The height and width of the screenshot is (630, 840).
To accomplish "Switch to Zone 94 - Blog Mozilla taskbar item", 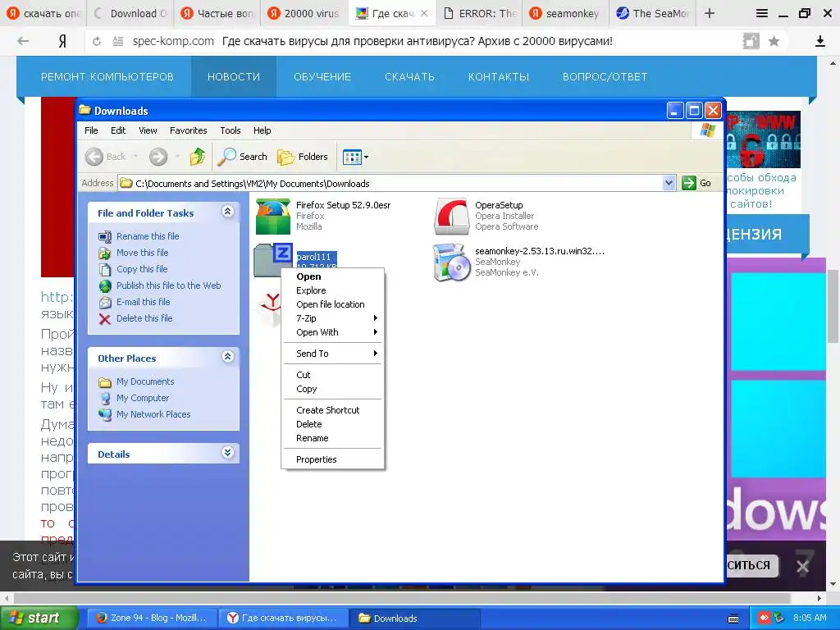I will point(152,619).
